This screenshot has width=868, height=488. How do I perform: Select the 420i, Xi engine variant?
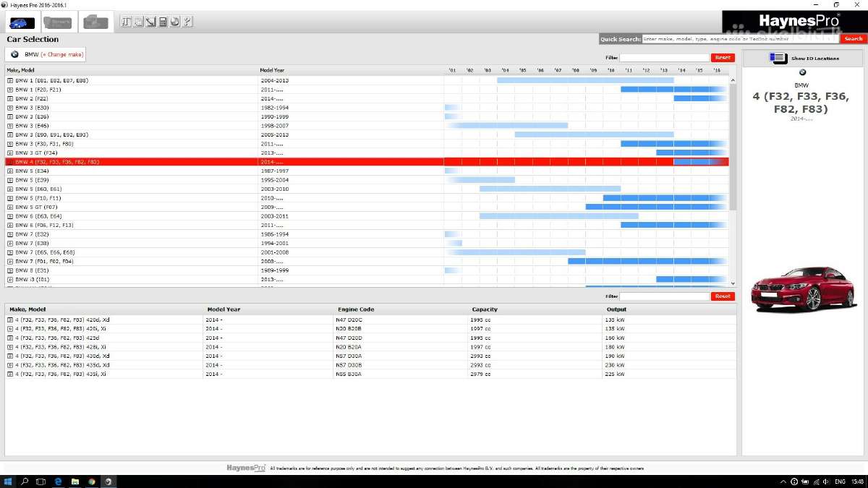coord(370,328)
